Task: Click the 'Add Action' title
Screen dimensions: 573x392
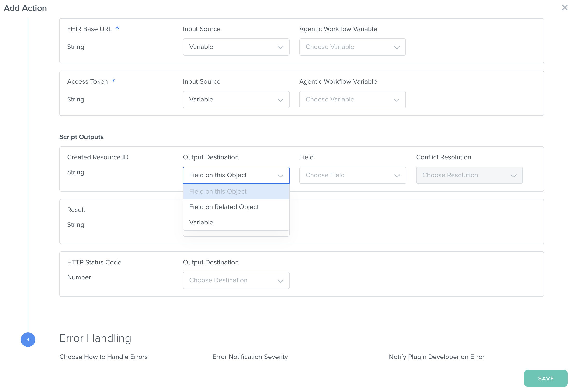Action: tap(25, 8)
